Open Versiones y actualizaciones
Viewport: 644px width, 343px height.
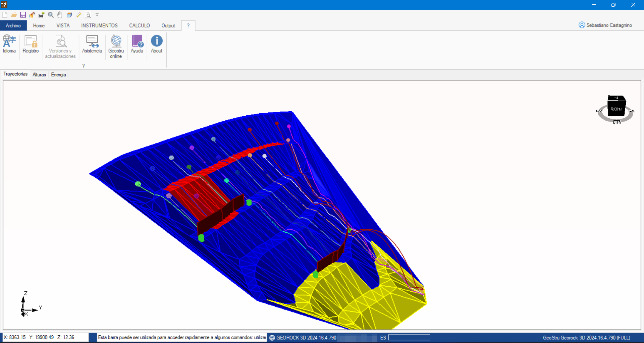[x=60, y=47]
